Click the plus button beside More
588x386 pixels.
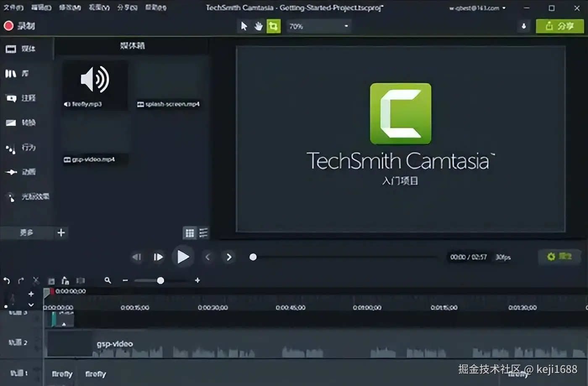pyautogui.click(x=61, y=232)
